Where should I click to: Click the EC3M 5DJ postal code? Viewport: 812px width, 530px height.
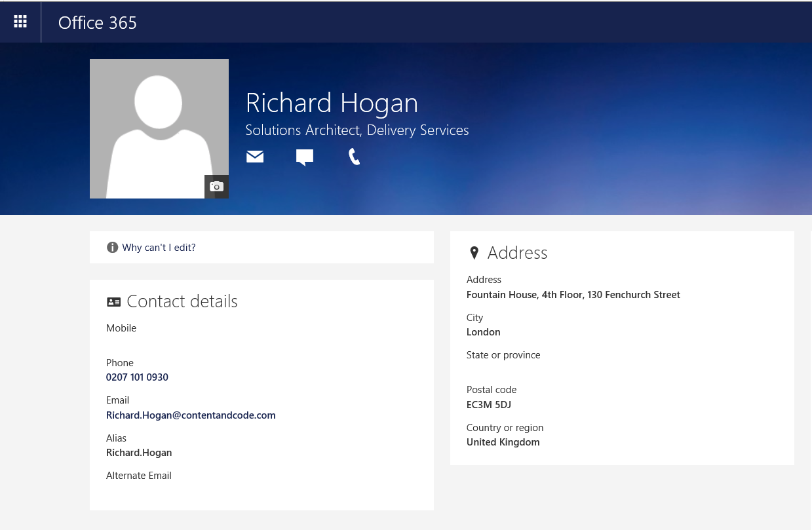488,405
